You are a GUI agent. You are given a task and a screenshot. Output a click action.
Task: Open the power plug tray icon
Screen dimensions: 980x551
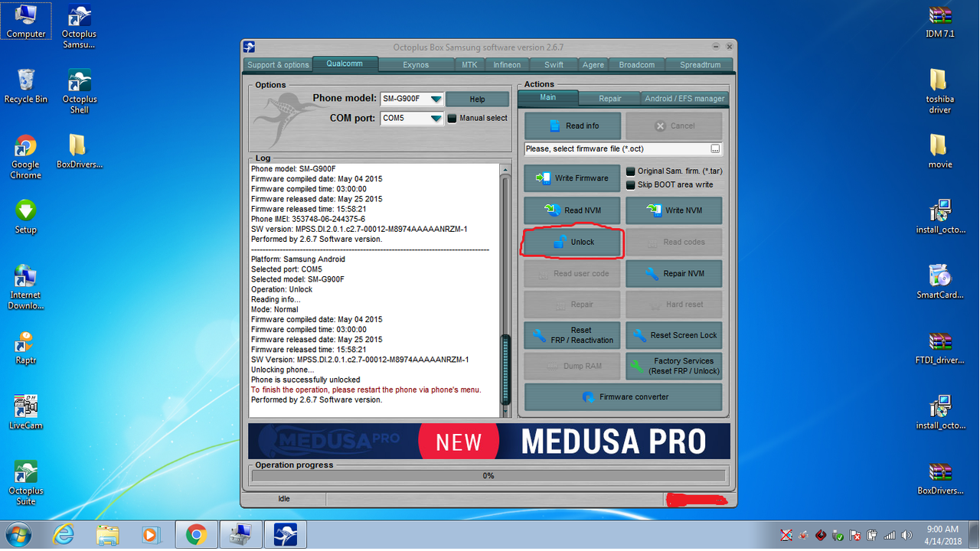click(x=873, y=536)
